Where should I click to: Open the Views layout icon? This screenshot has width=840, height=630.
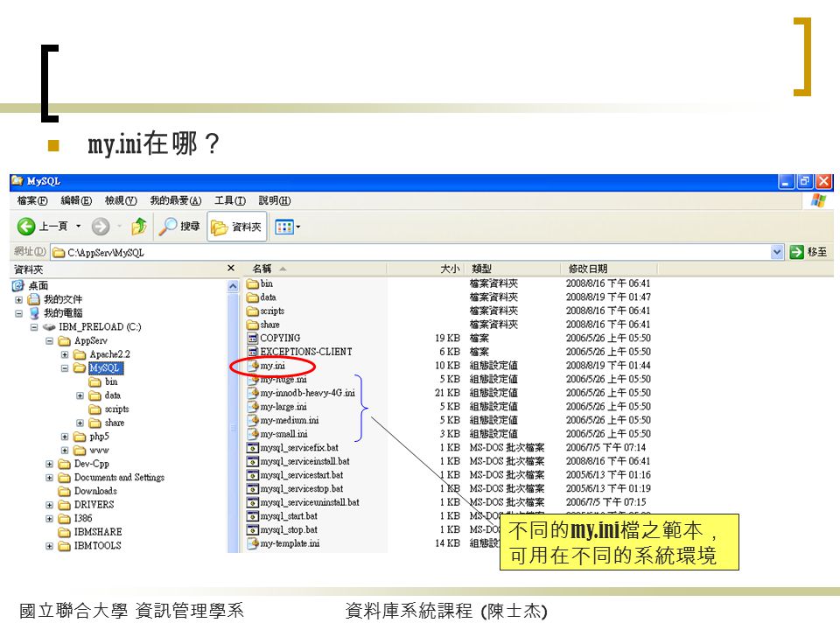(283, 227)
